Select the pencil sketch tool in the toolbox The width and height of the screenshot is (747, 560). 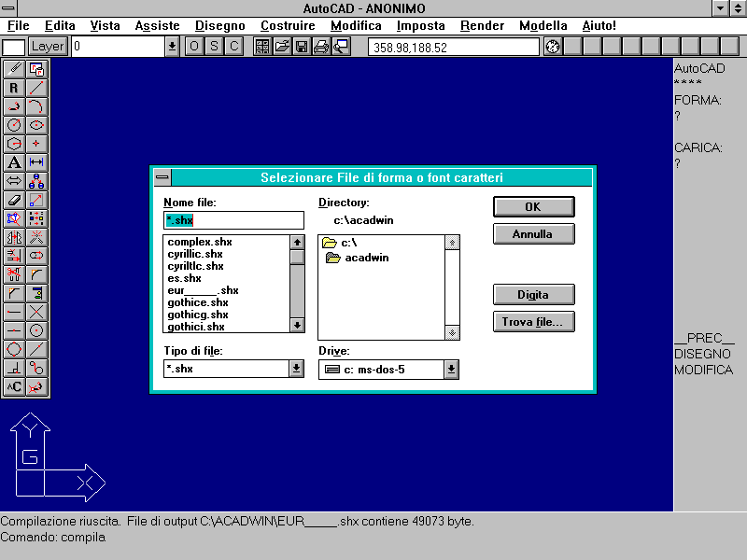click(14, 69)
